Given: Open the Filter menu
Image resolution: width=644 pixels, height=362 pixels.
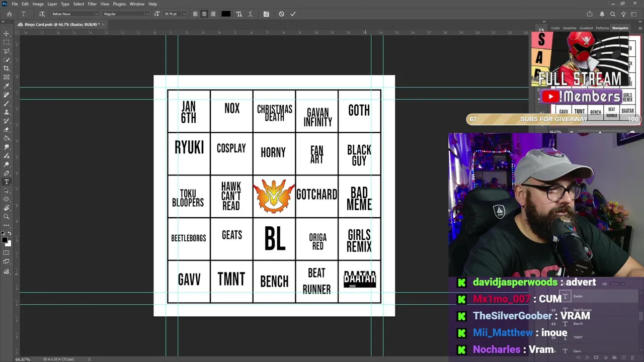Looking at the screenshot, I should (92, 4).
